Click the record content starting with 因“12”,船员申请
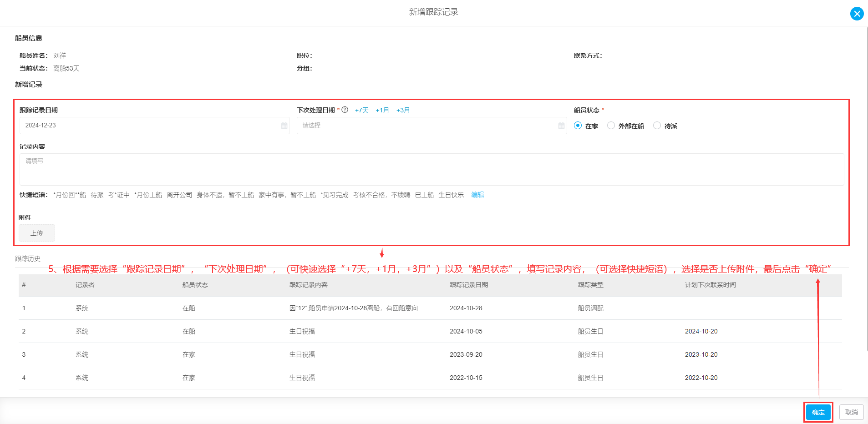This screenshot has height=424, width=868. pos(354,308)
